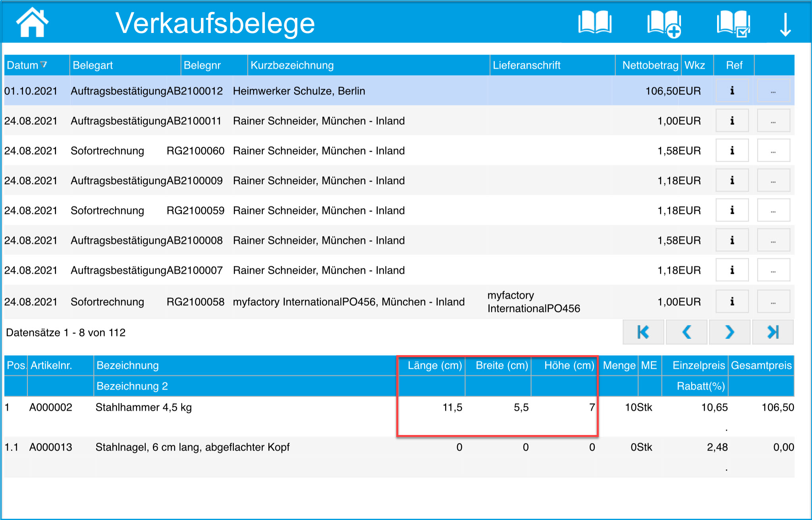Open info for myfactory invoice RG2100058
This screenshot has width=812, height=520.
click(732, 302)
